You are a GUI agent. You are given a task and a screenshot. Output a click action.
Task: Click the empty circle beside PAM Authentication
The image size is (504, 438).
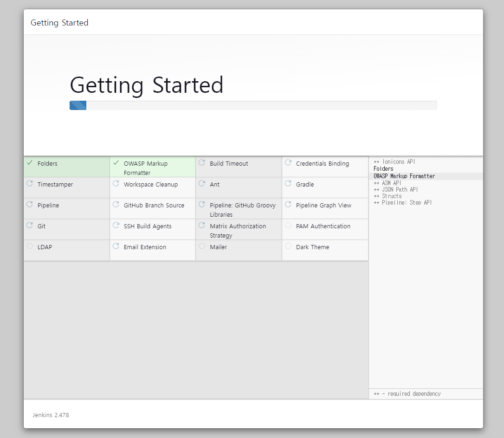point(288,225)
